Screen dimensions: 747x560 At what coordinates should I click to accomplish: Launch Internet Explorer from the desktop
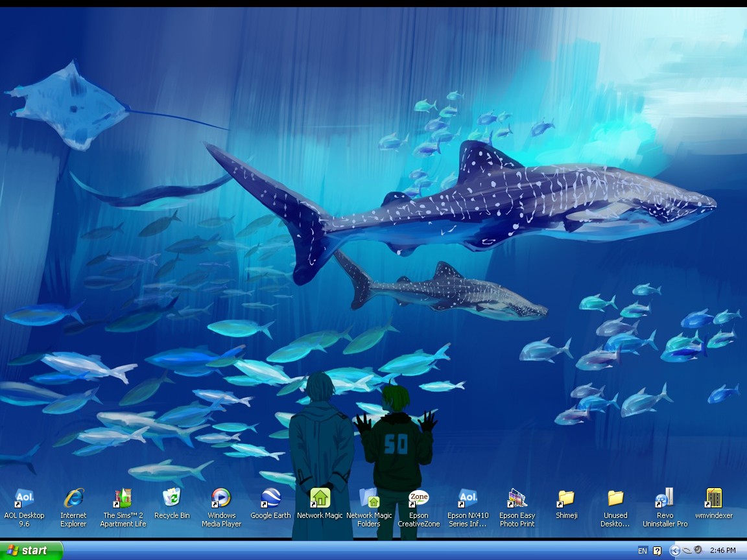[x=73, y=507]
